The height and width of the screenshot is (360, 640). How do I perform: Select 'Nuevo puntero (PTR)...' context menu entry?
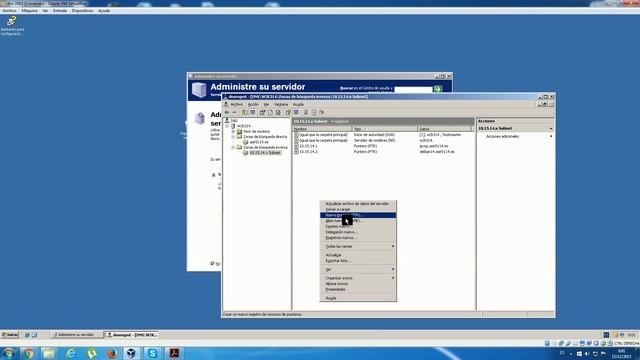pyautogui.click(x=358, y=215)
